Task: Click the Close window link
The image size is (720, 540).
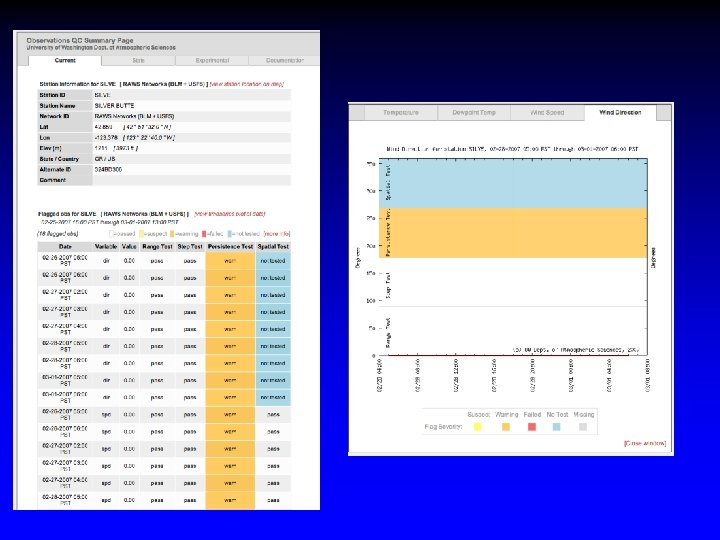Action: (x=645, y=443)
